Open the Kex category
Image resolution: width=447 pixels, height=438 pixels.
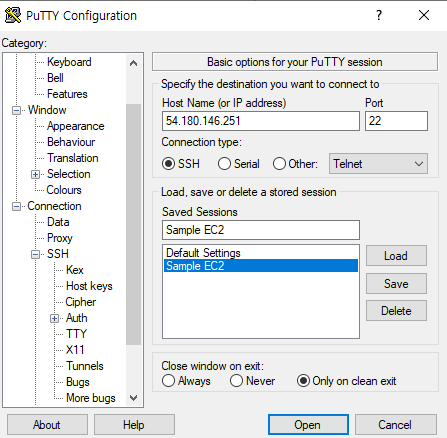pos(75,270)
